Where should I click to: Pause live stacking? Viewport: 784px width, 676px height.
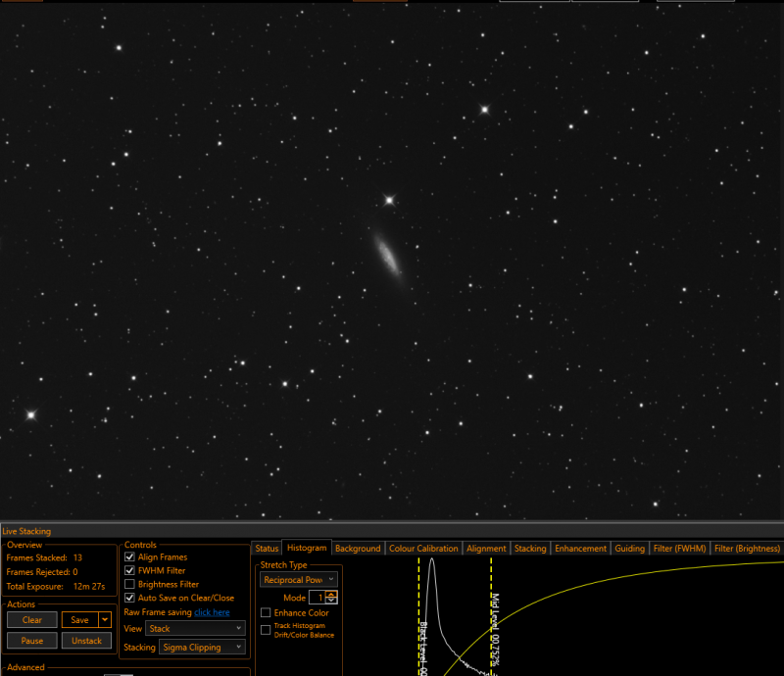[x=32, y=641]
